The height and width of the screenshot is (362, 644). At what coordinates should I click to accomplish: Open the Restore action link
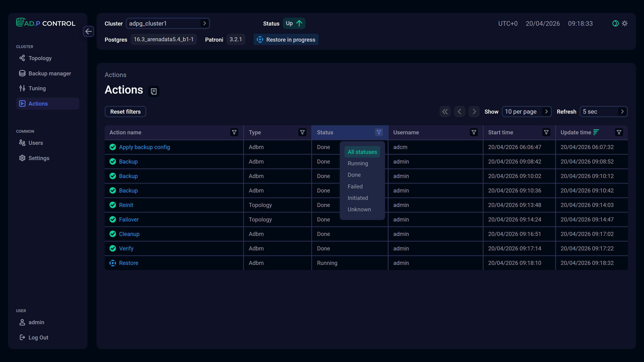pos(129,263)
